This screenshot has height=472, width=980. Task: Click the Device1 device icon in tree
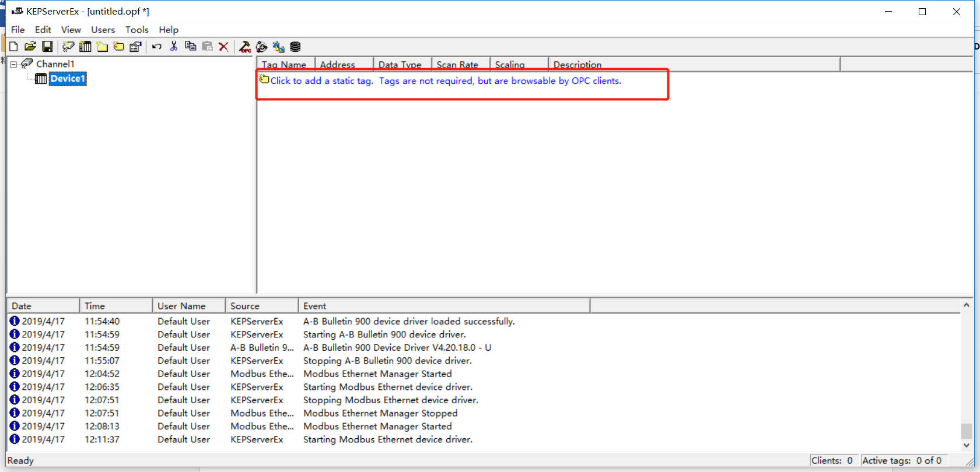pos(41,79)
